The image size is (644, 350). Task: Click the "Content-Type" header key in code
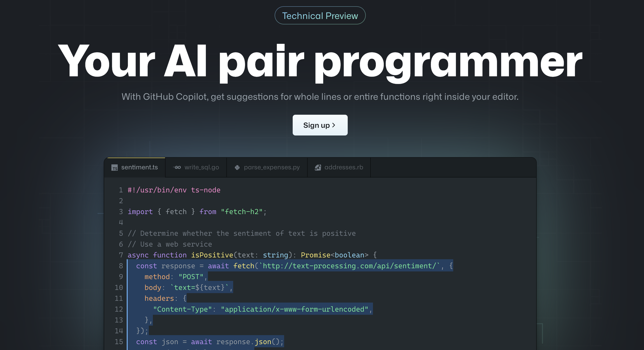(x=182, y=309)
